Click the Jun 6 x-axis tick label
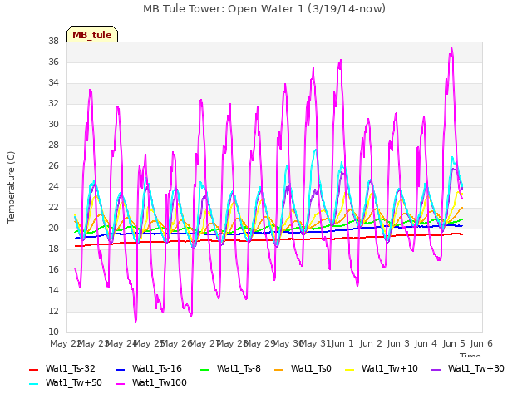Screen dimensions: 532x399 [x=481, y=343]
